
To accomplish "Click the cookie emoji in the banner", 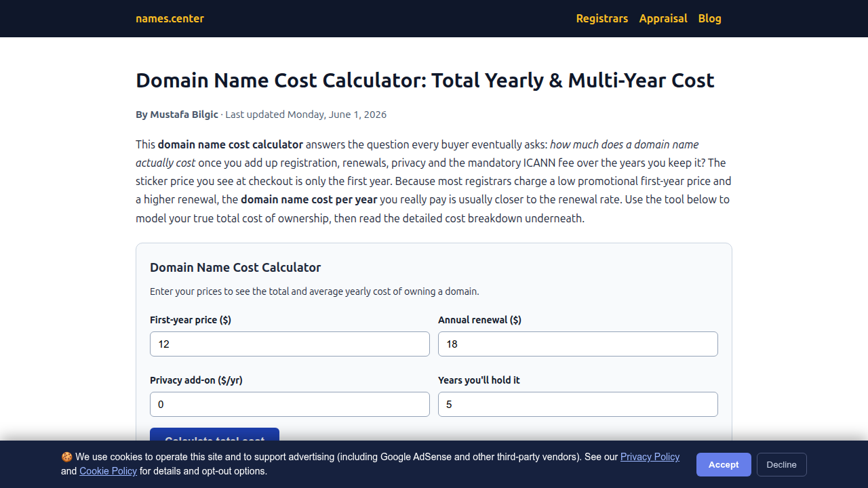I will (66, 457).
